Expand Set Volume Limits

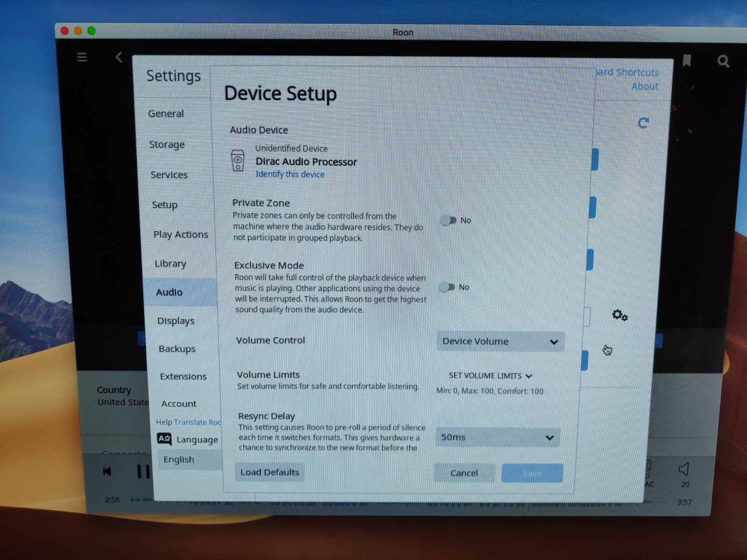tap(490, 376)
